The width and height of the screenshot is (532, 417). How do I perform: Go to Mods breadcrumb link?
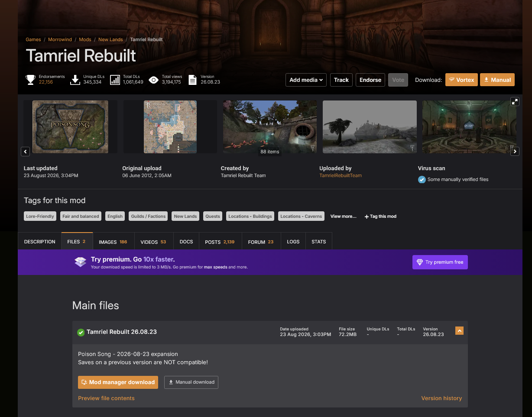(85, 39)
